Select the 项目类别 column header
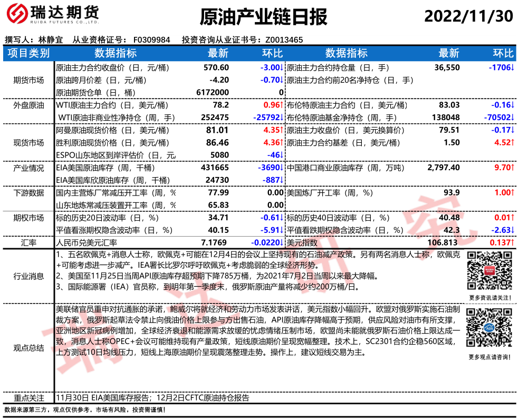Viewport: 519px width, 420px height. (x=28, y=53)
